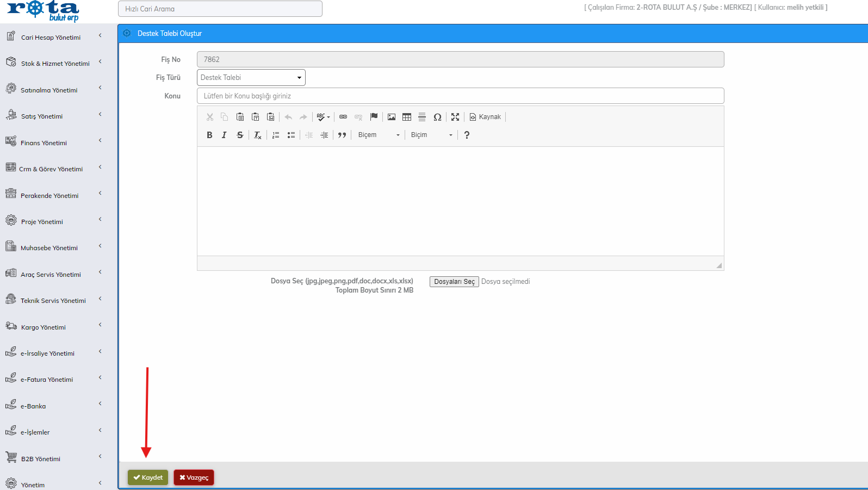This screenshot has height=490, width=868.
Task: Open the Finans Yönetimi sidebar menu
Action: pyautogui.click(x=44, y=143)
